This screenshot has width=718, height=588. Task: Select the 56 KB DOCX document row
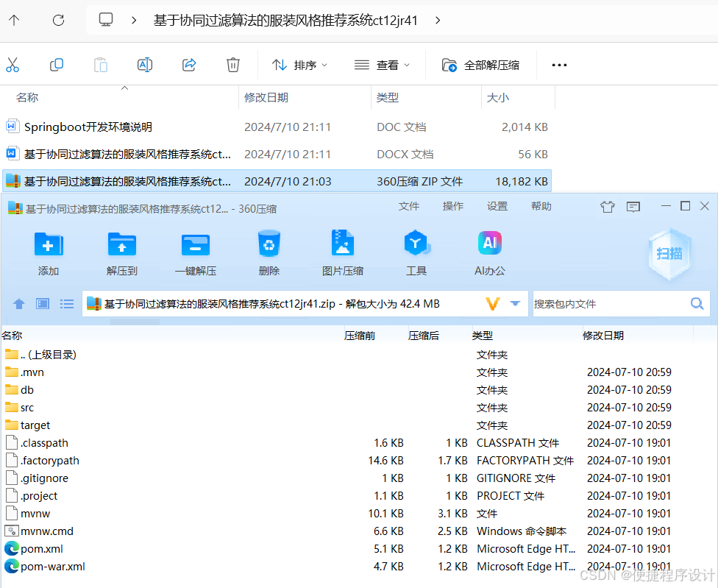[277, 155]
